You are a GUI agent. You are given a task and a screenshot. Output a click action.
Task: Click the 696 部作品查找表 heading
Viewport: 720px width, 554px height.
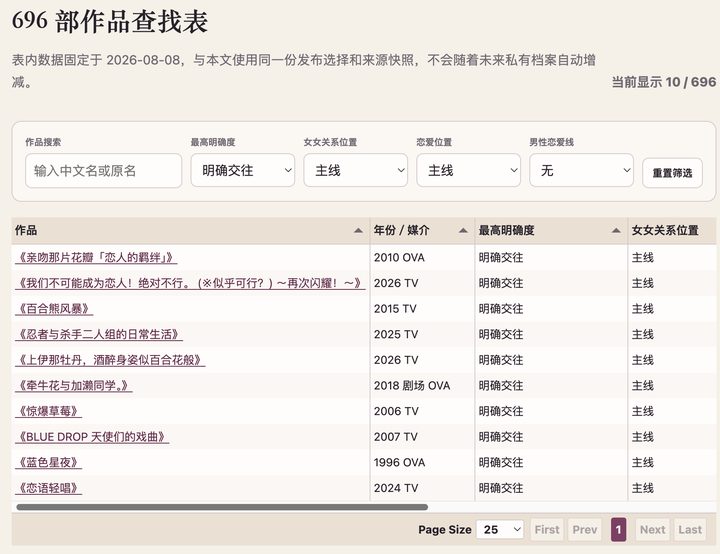tap(110, 21)
